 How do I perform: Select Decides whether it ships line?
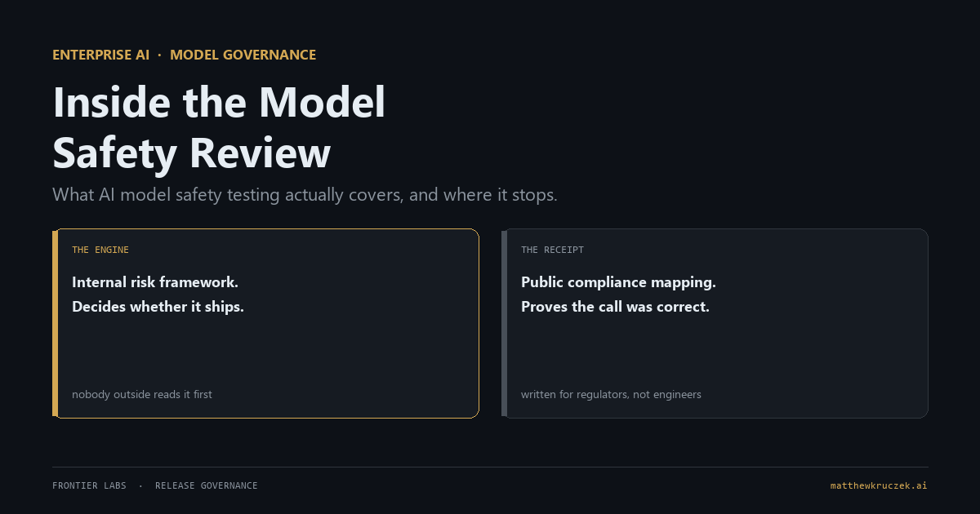coord(158,307)
